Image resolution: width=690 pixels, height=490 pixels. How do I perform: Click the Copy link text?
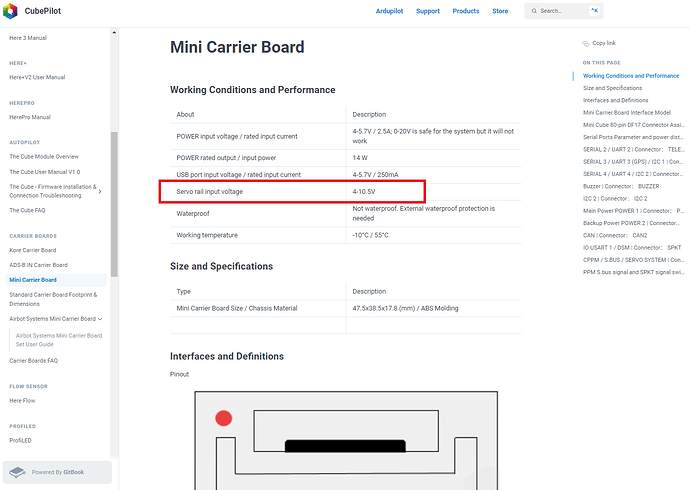coord(604,43)
